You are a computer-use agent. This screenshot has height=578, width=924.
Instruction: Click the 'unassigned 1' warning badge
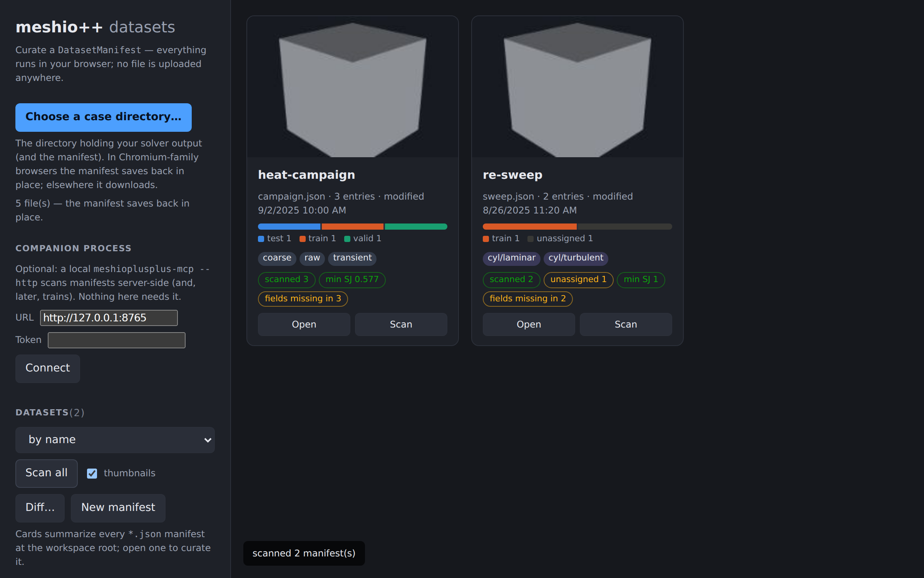pos(579,280)
